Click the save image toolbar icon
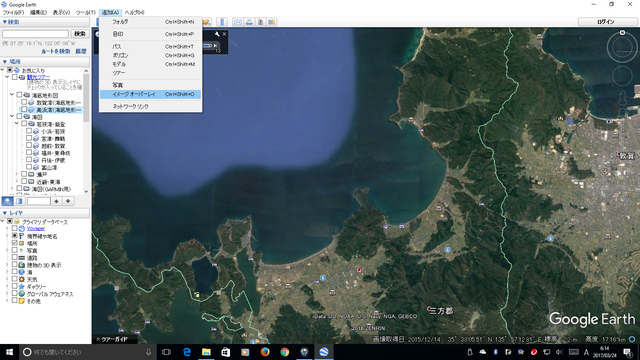This screenshot has height=360, width=640. 260,22
